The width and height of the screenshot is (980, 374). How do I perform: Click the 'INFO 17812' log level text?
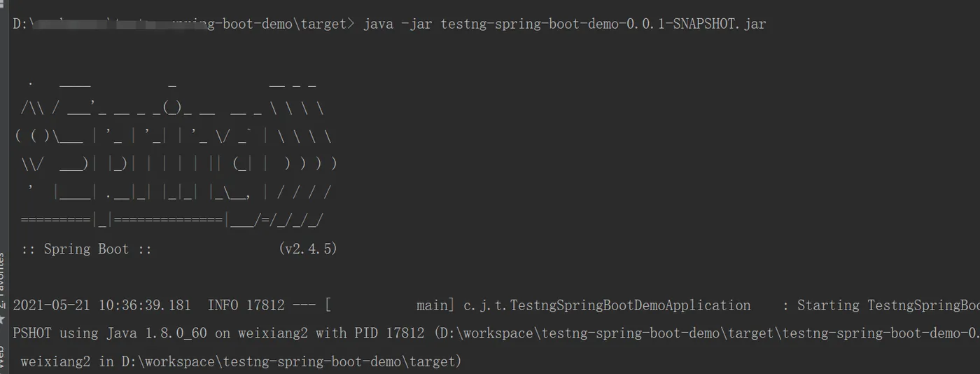coord(246,305)
